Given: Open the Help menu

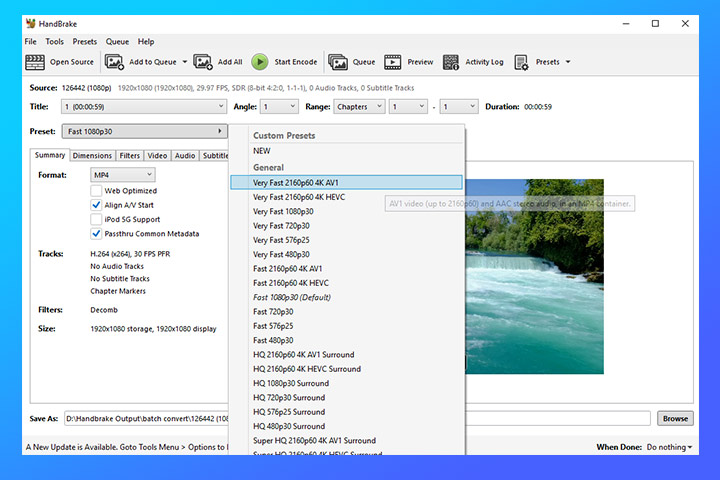Looking at the screenshot, I should point(146,42).
